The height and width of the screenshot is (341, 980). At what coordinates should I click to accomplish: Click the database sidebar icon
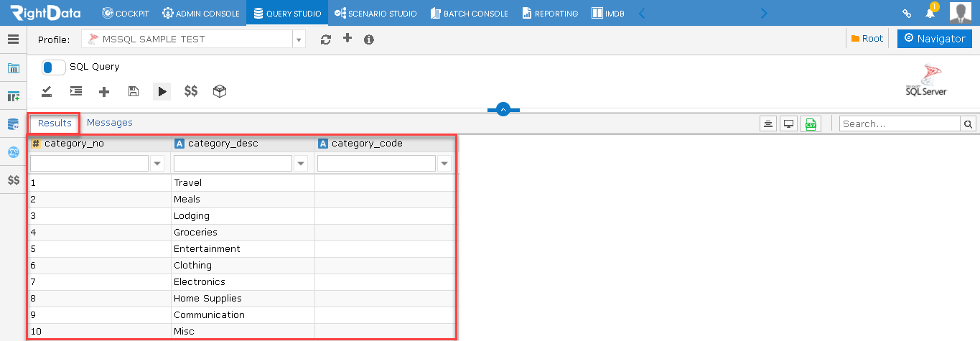click(x=13, y=124)
